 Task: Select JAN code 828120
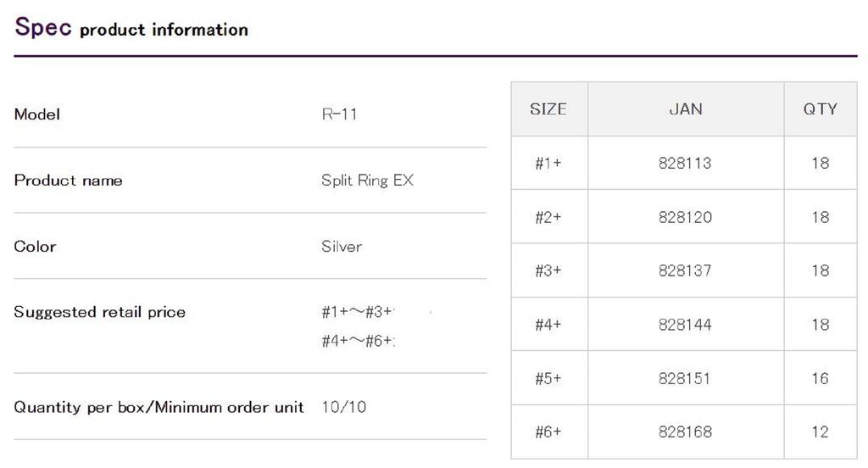point(685,217)
